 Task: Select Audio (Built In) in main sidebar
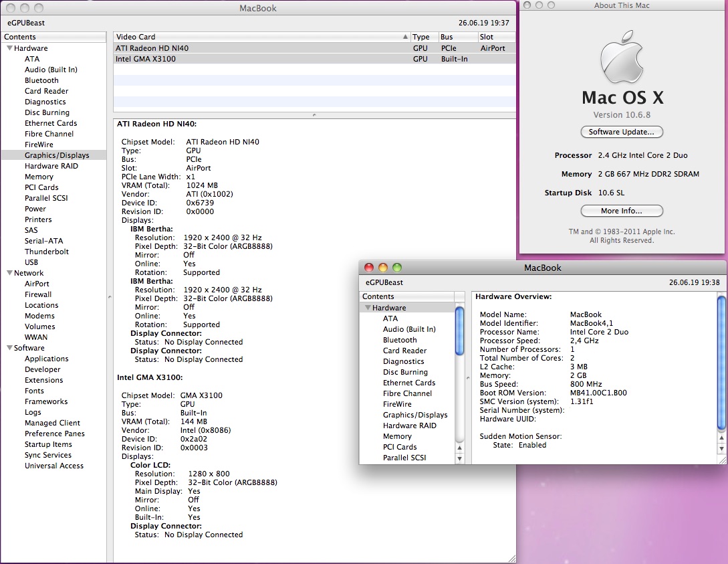pos(51,69)
